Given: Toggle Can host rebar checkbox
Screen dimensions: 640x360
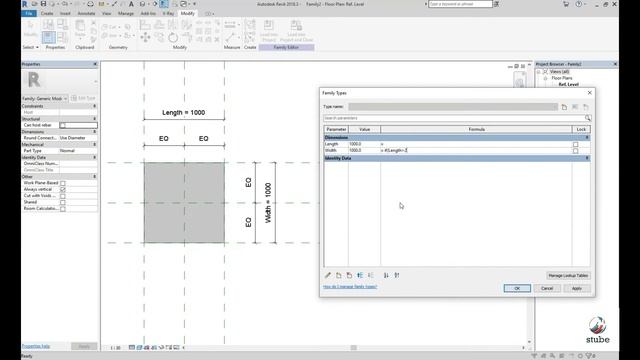Looking at the screenshot, I should pyautogui.click(x=63, y=126).
